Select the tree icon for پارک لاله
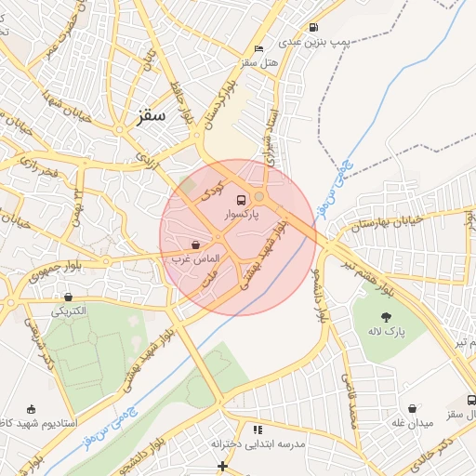Screen dimensions: 476x476 (386, 317)
